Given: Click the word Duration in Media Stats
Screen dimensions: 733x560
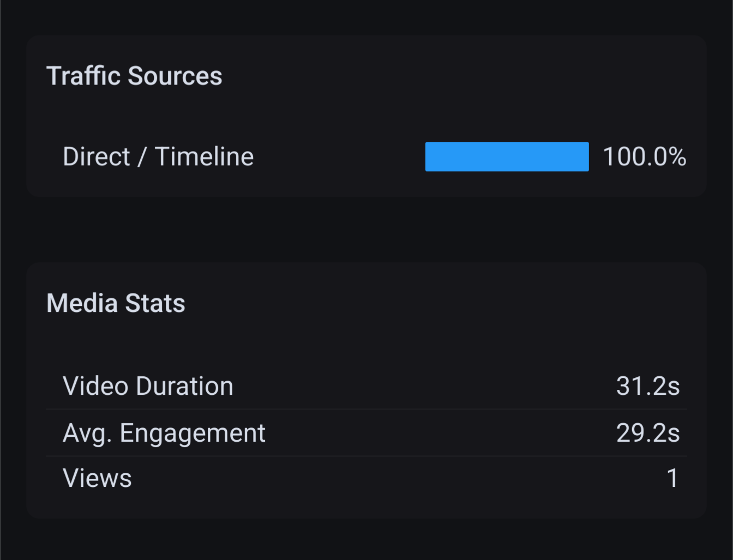Looking at the screenshot, I should (x=185, y=386).
